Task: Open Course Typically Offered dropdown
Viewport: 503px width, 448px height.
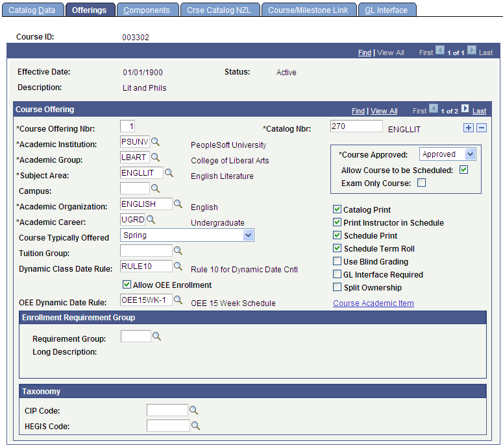Action: point(187,235)
